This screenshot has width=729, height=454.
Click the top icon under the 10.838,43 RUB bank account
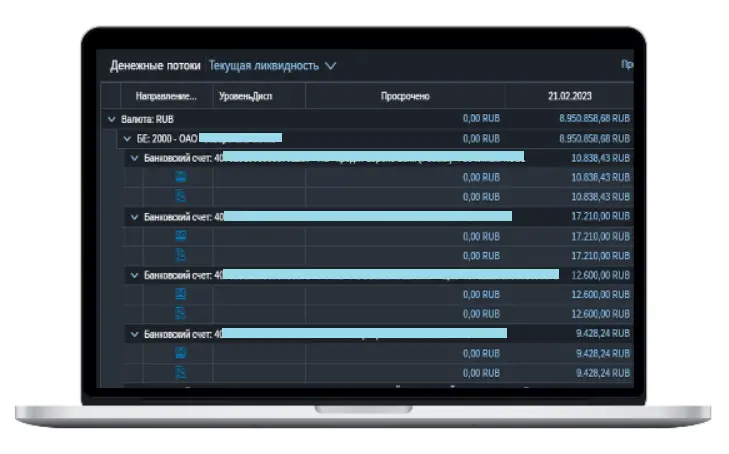[181, 177]
